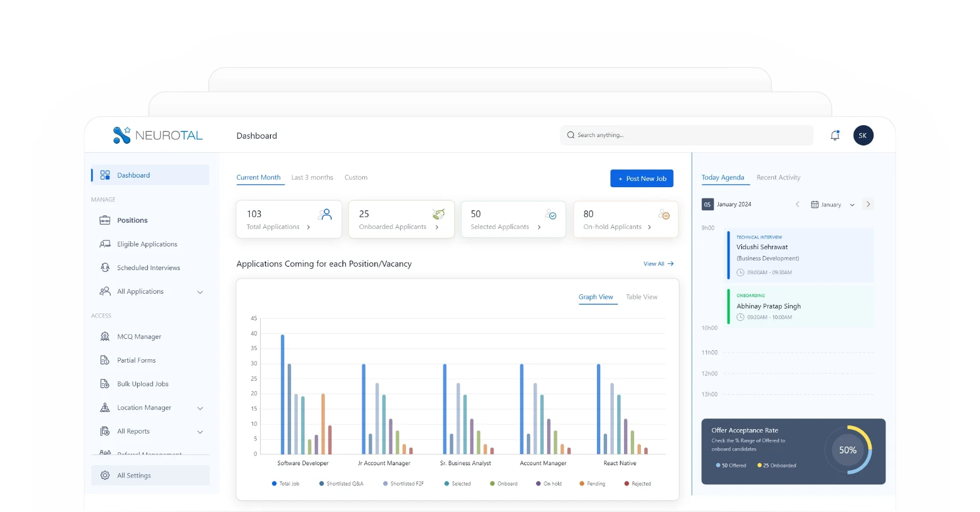The image size is (980, 512).
Task: Switch to the Table View tab
Action: (641, 297)
